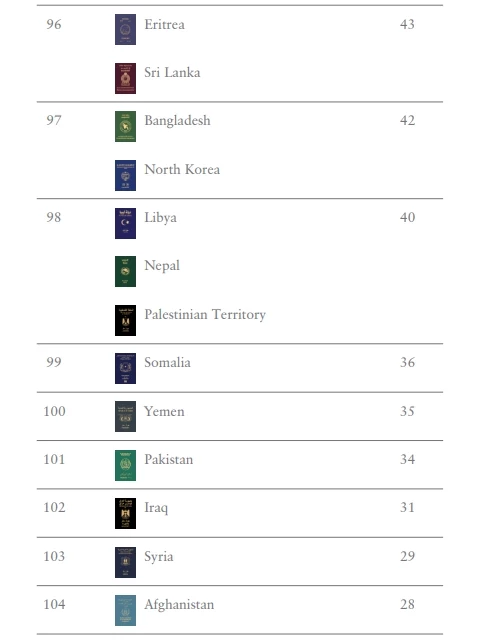The height and width of the screenshot is (642, 500).
Task: Click the Eritrea passport cover icon
Action: click(x=125, y=29)
